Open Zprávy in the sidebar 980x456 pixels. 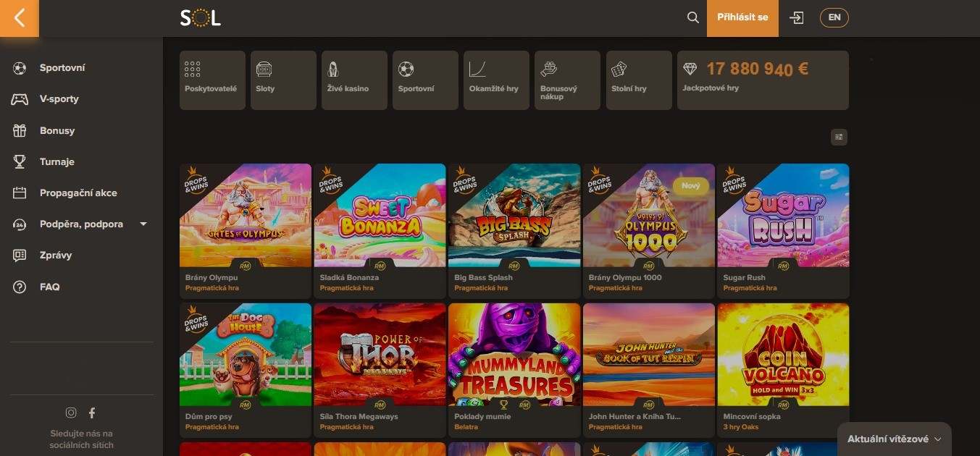(56, 256)
